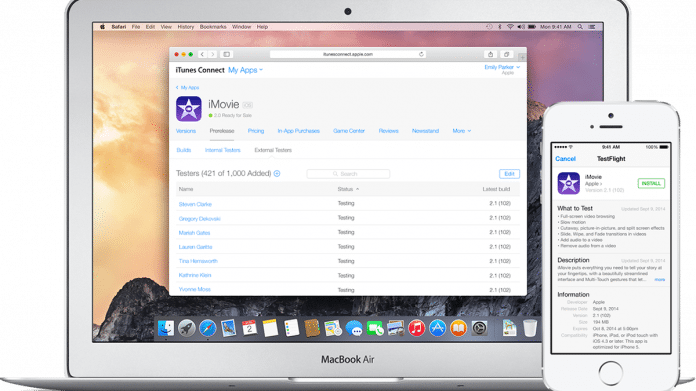
Task: Open FaceTime green icon in the Dock
Action: click(x=375, y=328)
